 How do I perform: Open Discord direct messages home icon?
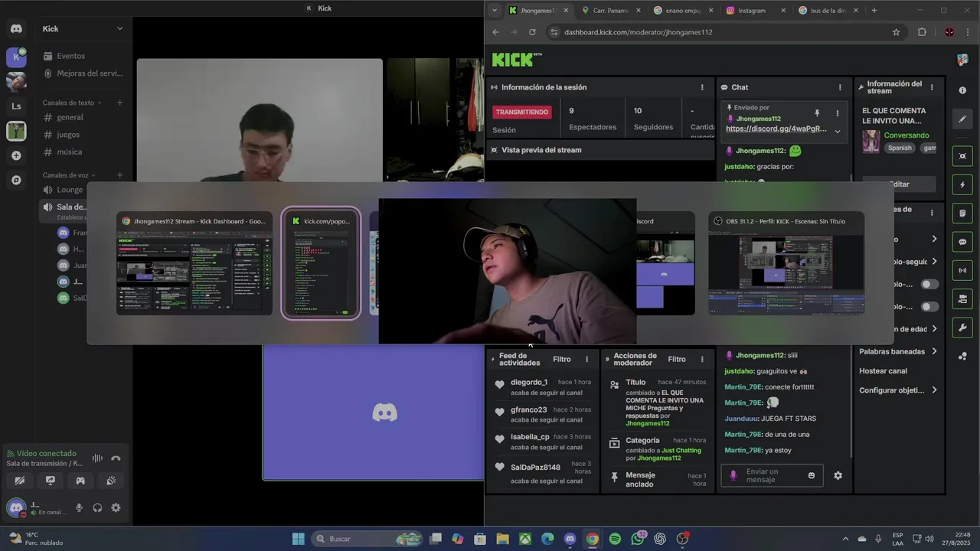coord(16,28)
